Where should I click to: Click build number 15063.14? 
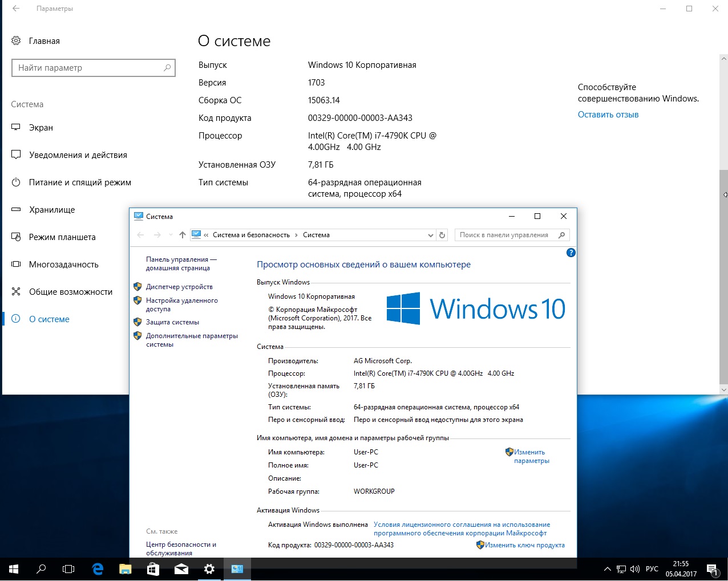(x=323, y=100)
